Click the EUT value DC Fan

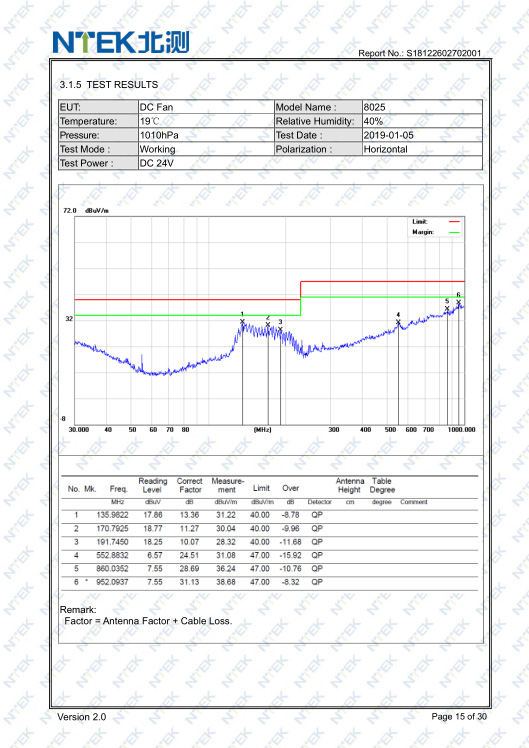156,107
